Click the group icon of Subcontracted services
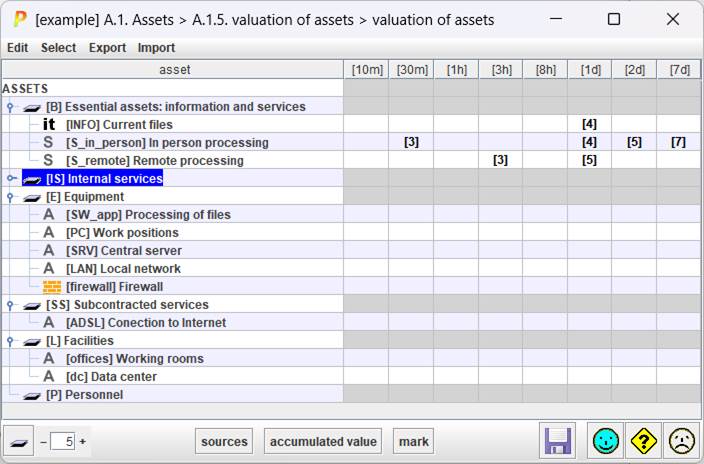This screenshot has height=464, width=704. (32, 306)
